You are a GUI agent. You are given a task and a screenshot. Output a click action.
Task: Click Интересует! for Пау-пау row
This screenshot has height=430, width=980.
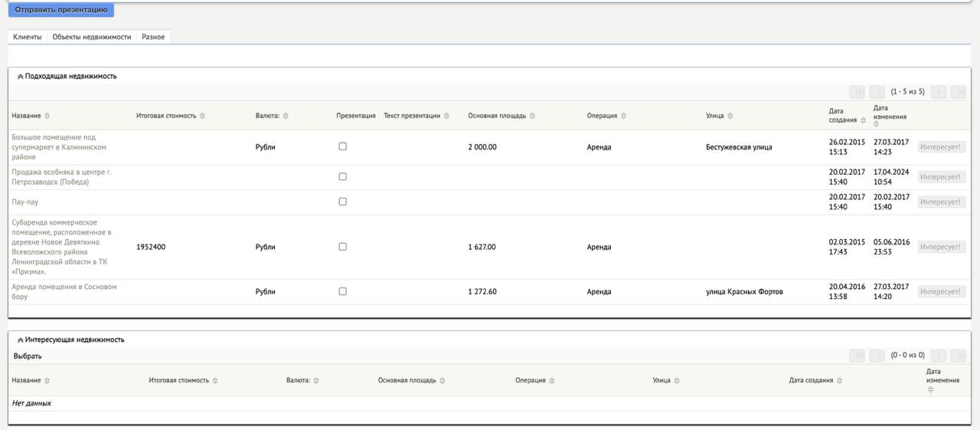coord(942,202)
